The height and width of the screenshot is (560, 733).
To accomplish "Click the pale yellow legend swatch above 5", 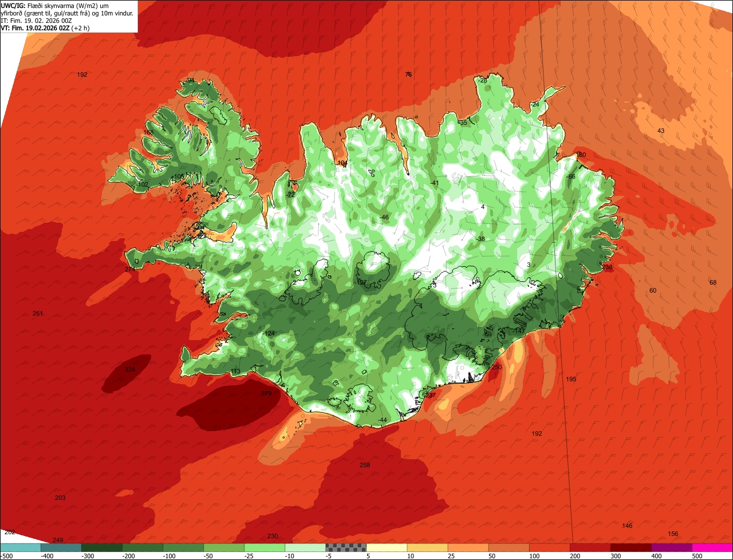I will [387, 547].
